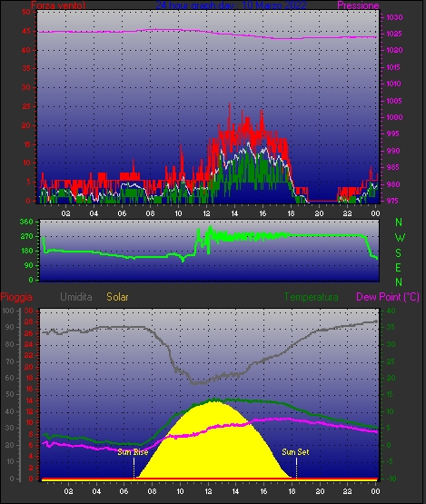
Task: Click the Umidita legend label
Action: pos(76,297)
